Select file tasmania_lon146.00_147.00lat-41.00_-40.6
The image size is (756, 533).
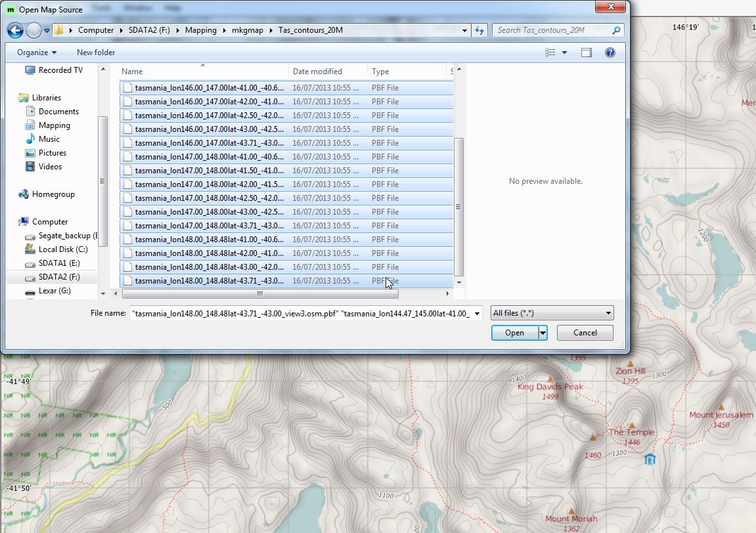(286, 88)
